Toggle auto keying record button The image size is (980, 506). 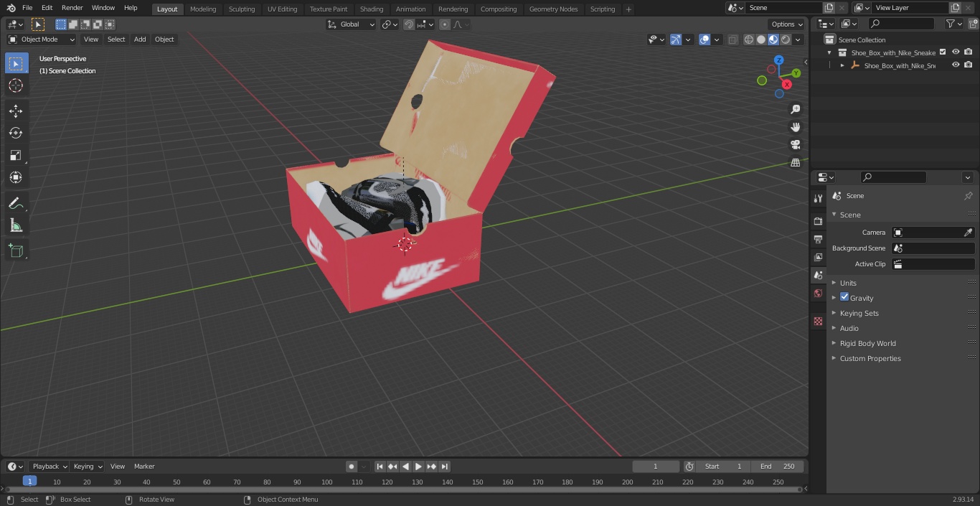[x=352, y=467]
